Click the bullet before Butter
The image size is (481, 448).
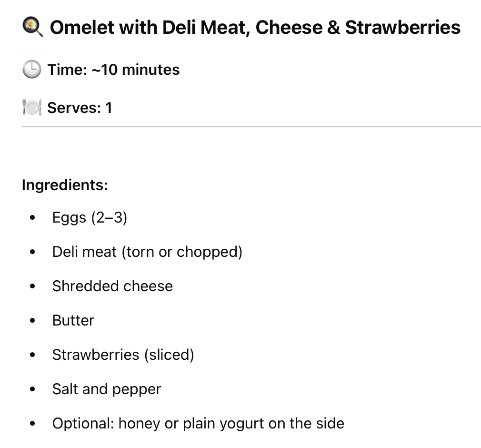coord(32,321)
